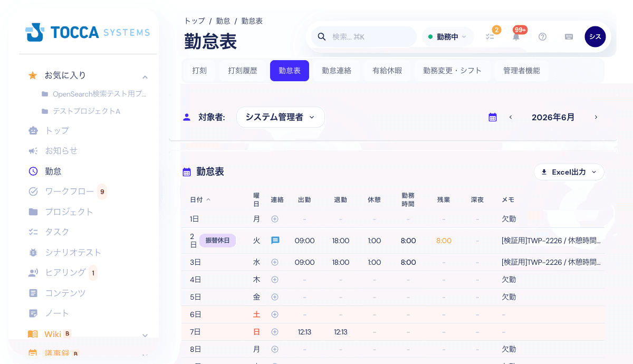Click the checklist icon beside タスク
633x364 pixels.
[33, 232]
